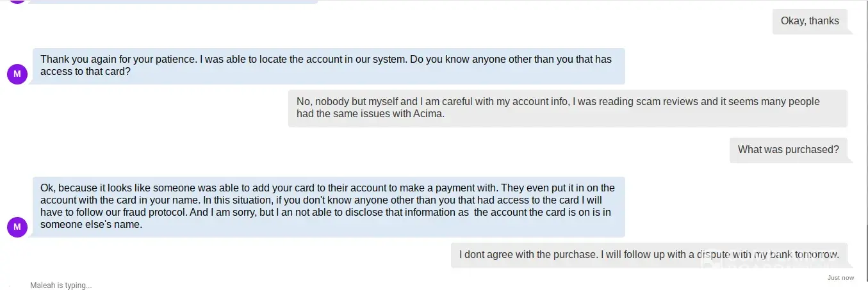Click the "No, nobody but myself" reply bubble
This screenshot has width=868, height=290.
(x=567, y=108)
